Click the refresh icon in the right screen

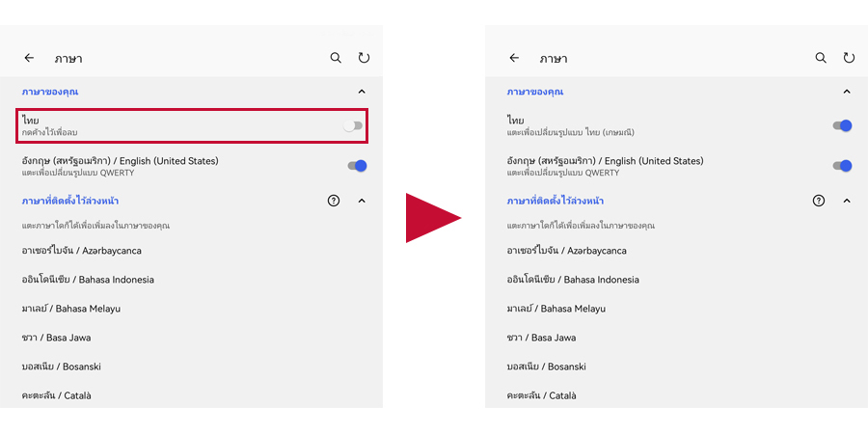[x=849, y=58]
